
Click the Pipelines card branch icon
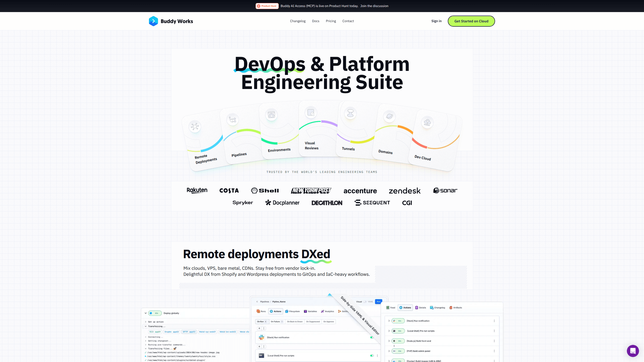pyautogui.click(x=233, y=120)
